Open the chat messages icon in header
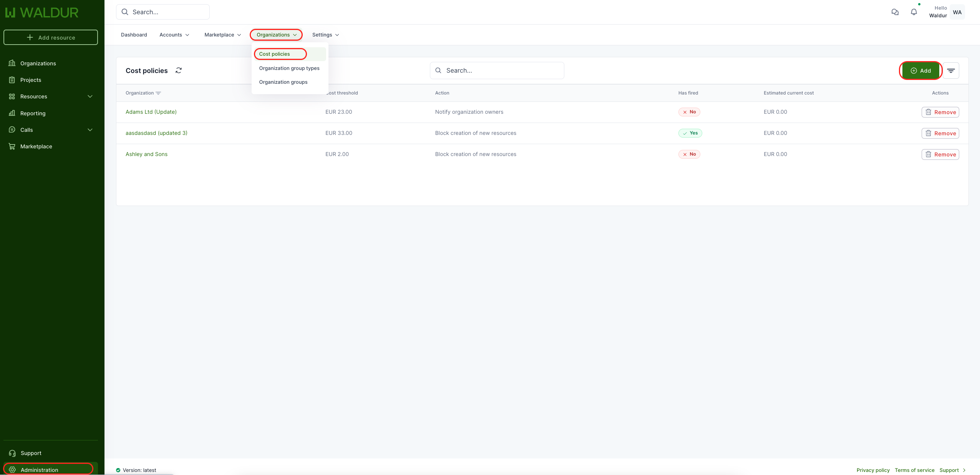The image size is (980, 475). tap(895, 12)
